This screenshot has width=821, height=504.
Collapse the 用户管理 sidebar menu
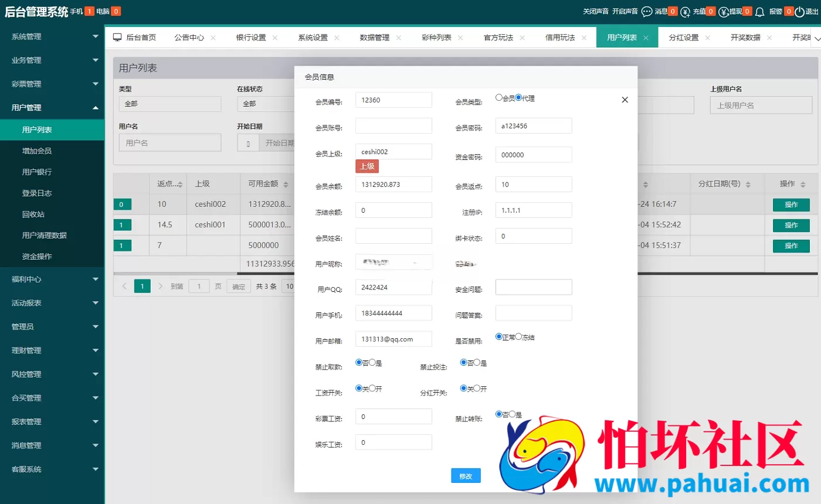52,107
